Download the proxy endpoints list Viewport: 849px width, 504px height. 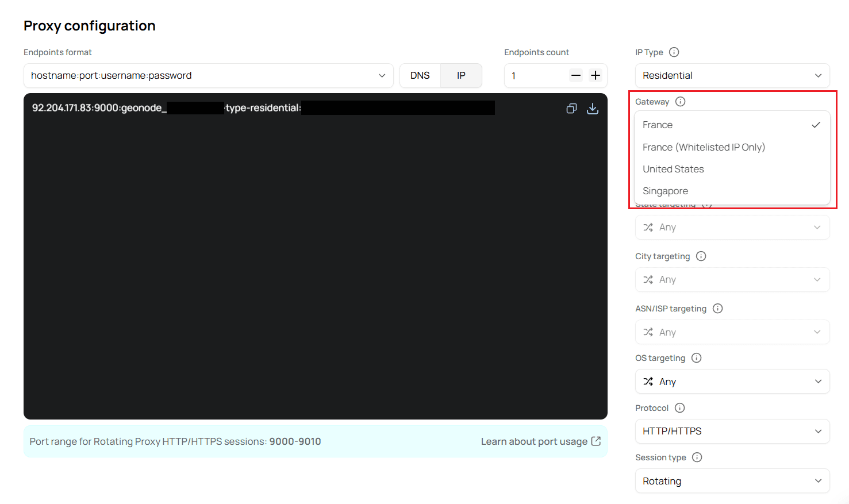(x=593, y=109)
